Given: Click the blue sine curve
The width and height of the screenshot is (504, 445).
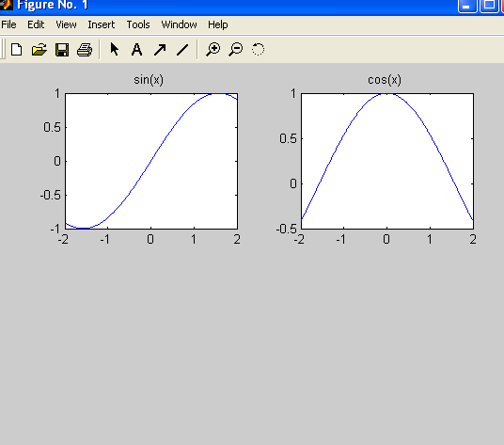Looking at the screenshot, I should (x=151, y=160).
